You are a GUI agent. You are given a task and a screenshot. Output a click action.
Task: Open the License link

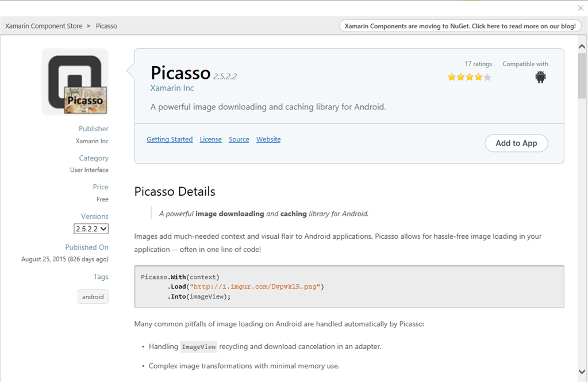tap(210, 139)
